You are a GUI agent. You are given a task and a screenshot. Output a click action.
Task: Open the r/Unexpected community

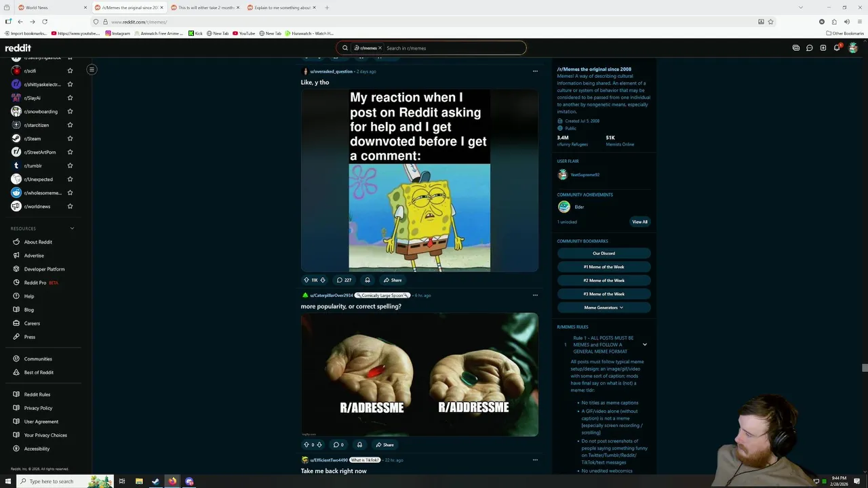pos(38,179)
